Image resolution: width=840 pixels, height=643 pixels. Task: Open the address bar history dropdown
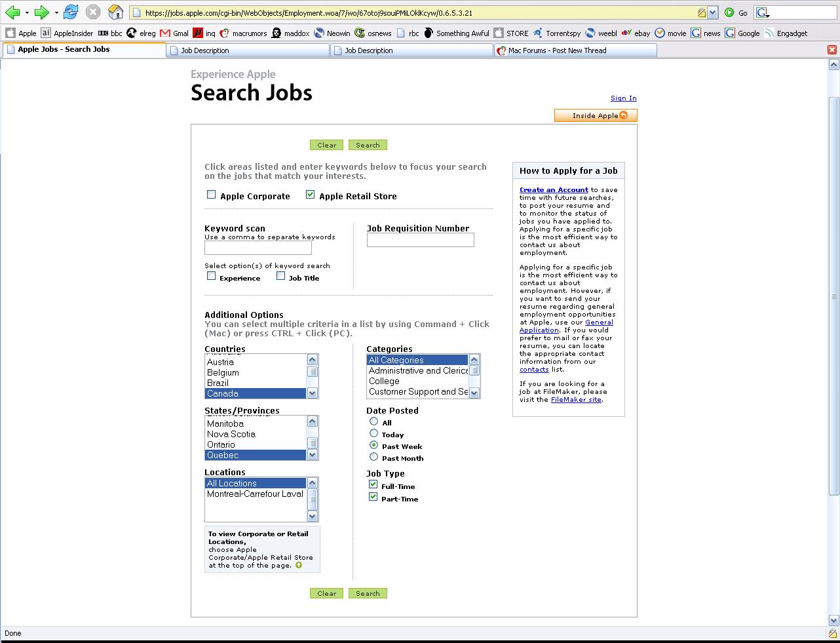click(713, 12)
